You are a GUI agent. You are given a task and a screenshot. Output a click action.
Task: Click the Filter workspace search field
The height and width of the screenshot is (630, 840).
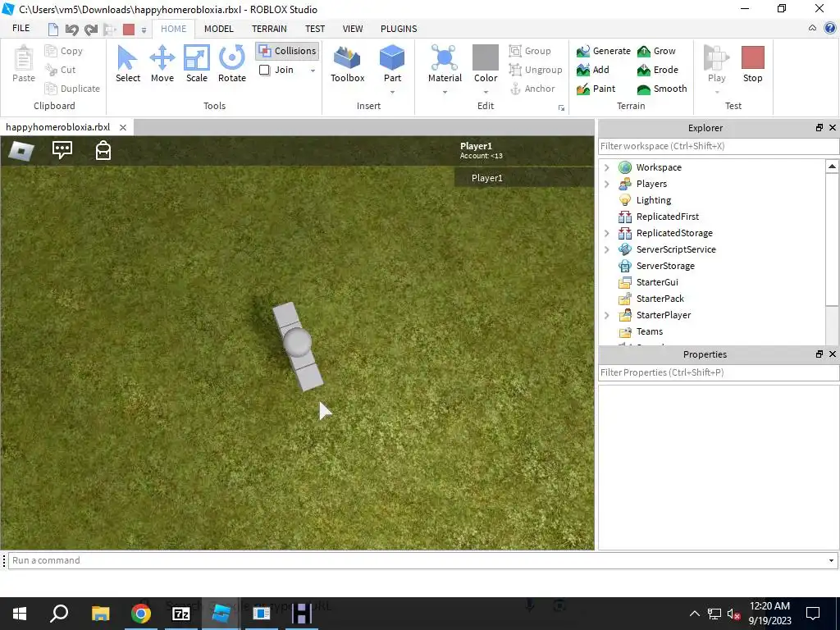pos(718,146)
